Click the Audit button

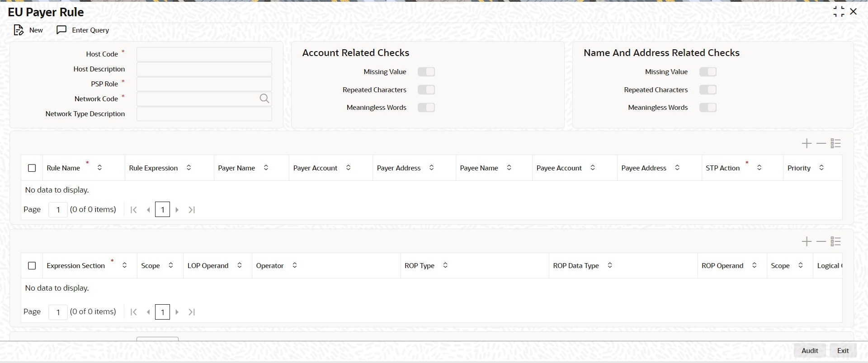click(810, 351)
